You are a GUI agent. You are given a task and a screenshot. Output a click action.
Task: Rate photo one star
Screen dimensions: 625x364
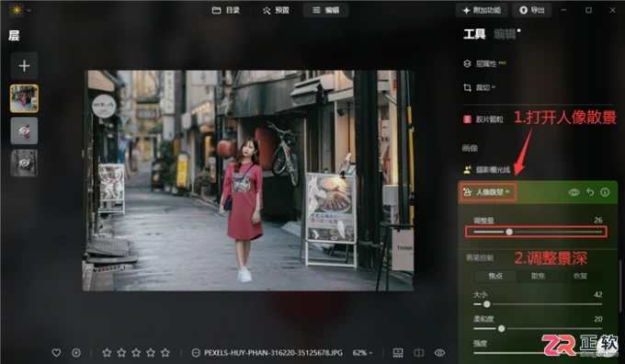pos(107,353)
